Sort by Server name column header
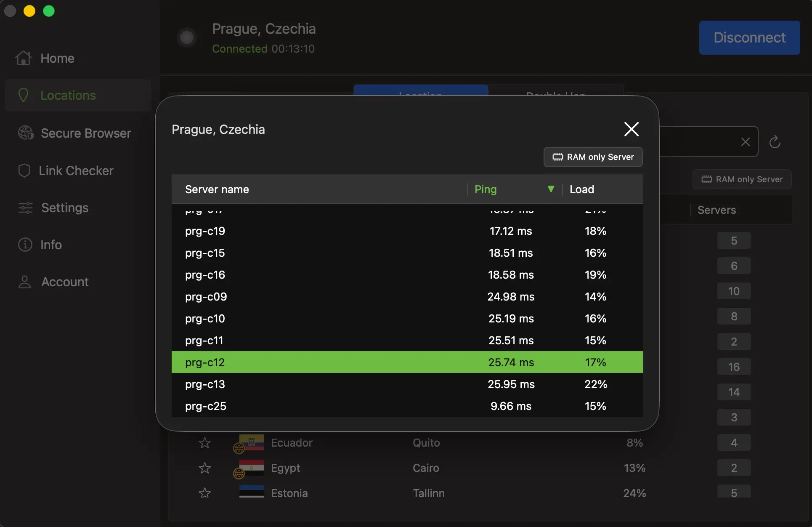Image resolution: width=812 pixels, height=527 pixels. (217, 189)
